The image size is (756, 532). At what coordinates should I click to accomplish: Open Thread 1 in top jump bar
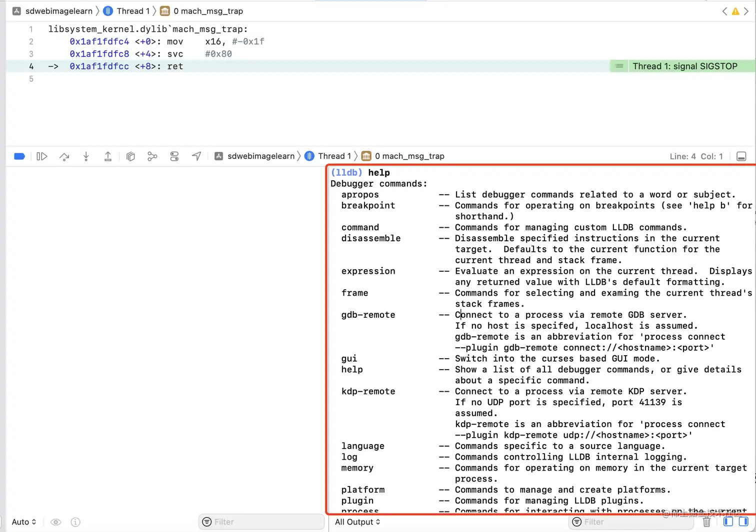pyautogui.click(x=126, y=11)
